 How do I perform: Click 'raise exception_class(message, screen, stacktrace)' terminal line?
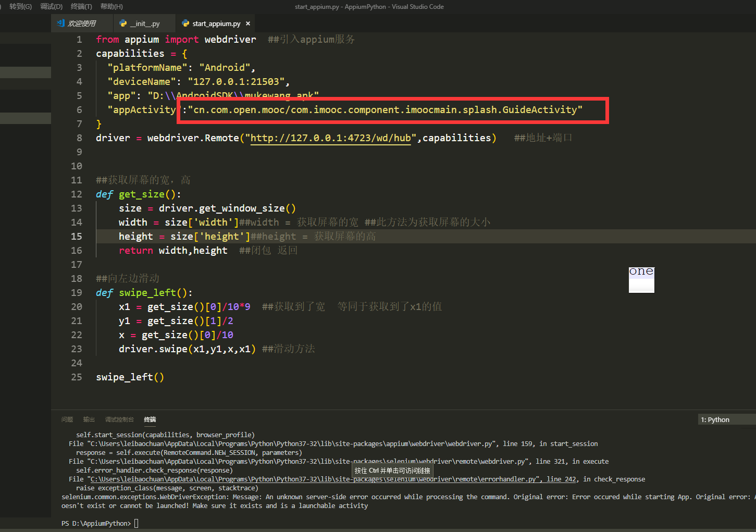point(167,488)
